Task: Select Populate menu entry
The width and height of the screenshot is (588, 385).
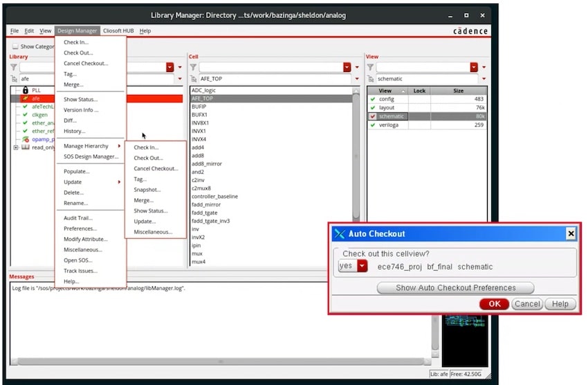Action: (77, 172)
